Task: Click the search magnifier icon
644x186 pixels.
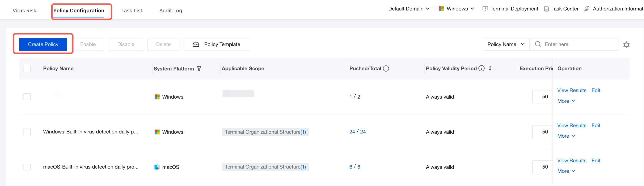Action: [538, 44]
